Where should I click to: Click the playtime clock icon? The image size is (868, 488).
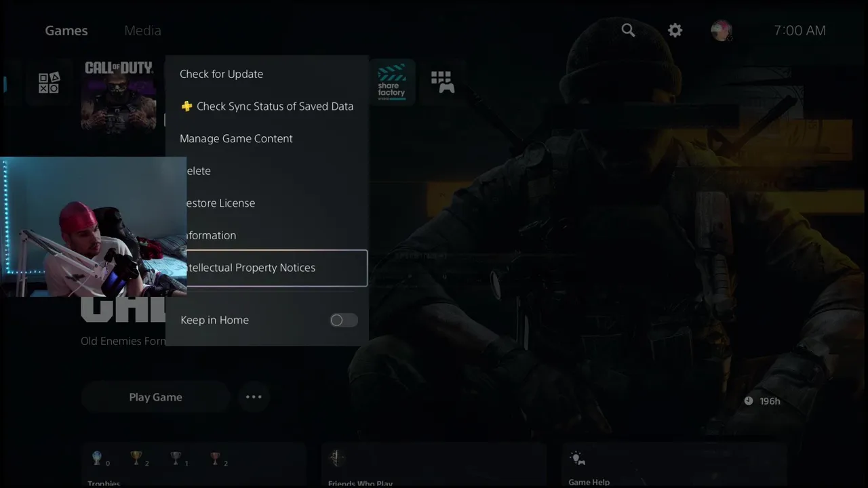tap(749, 401)
